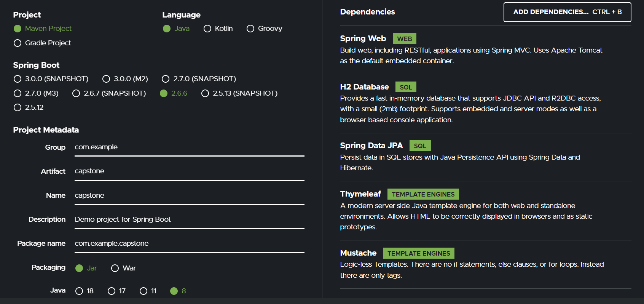Click the Language section heading
644x304 pixels.
point(181,15)
